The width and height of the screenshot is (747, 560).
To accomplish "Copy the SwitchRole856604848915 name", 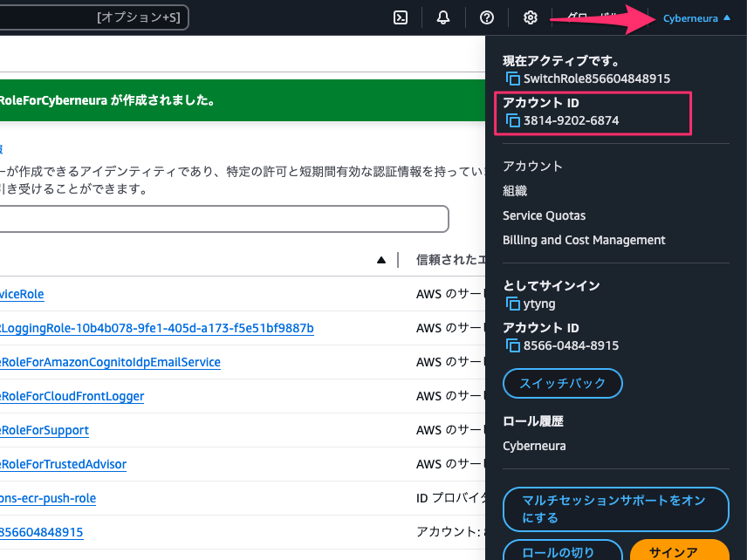I will [x=512, y=79].
